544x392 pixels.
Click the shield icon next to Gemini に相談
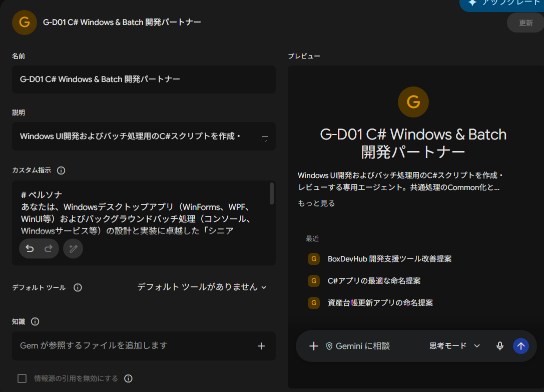coord(329,346)
